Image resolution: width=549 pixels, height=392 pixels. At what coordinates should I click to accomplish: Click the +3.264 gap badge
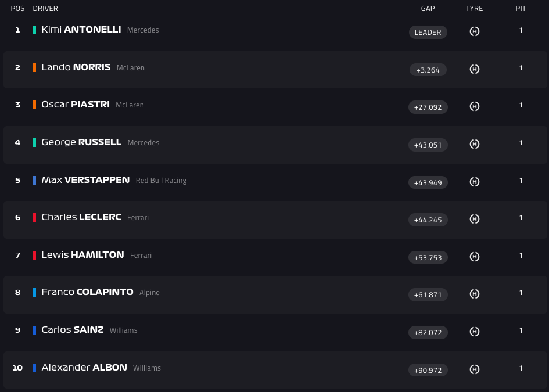pyautogui.click(x=428, y=70)
